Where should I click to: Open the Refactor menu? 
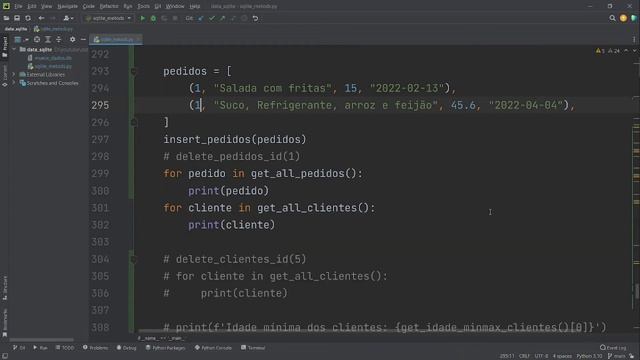109,7
